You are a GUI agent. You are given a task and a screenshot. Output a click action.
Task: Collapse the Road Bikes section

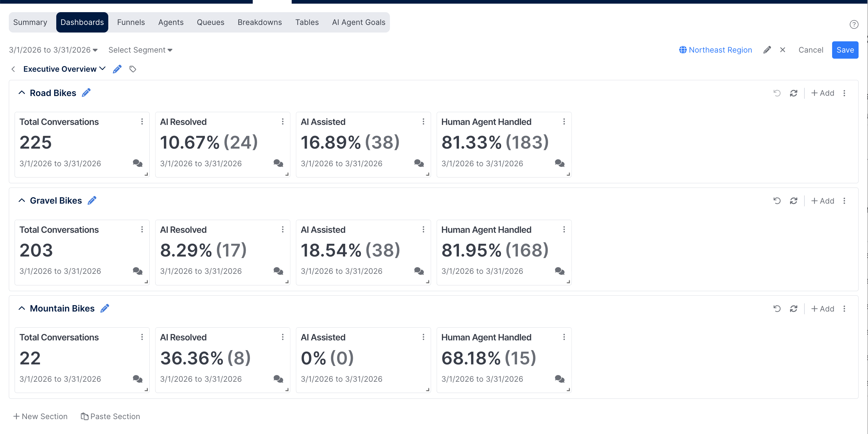pos(22,93)
